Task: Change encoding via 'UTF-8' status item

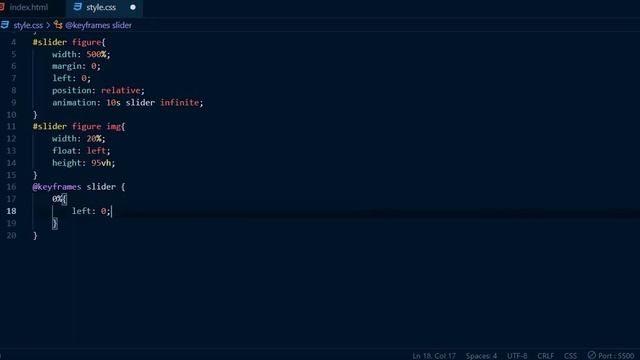Action: [517, 356]
